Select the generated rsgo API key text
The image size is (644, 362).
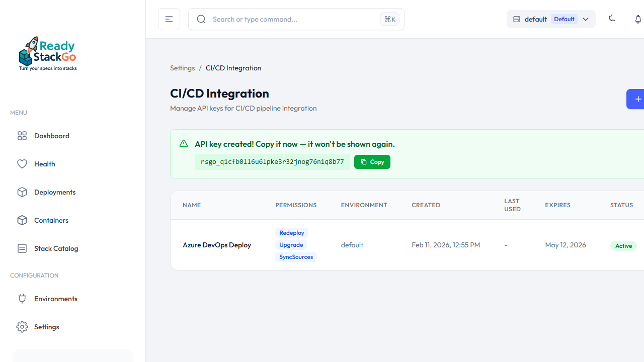point(272,162)
